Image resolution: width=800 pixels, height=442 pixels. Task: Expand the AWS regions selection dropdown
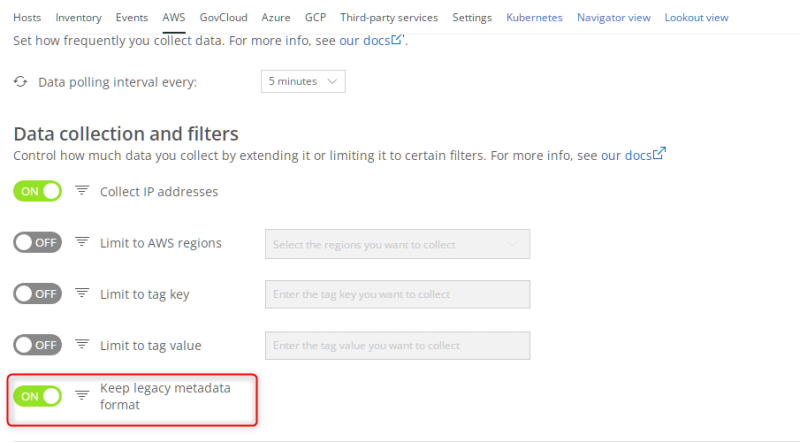tap(397, 244)
